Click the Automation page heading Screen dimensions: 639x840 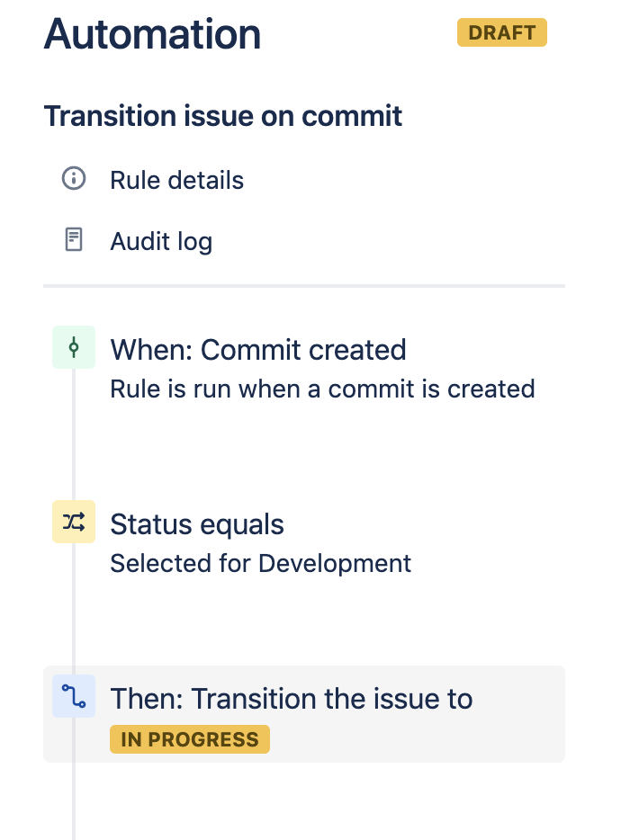point(151,33)
